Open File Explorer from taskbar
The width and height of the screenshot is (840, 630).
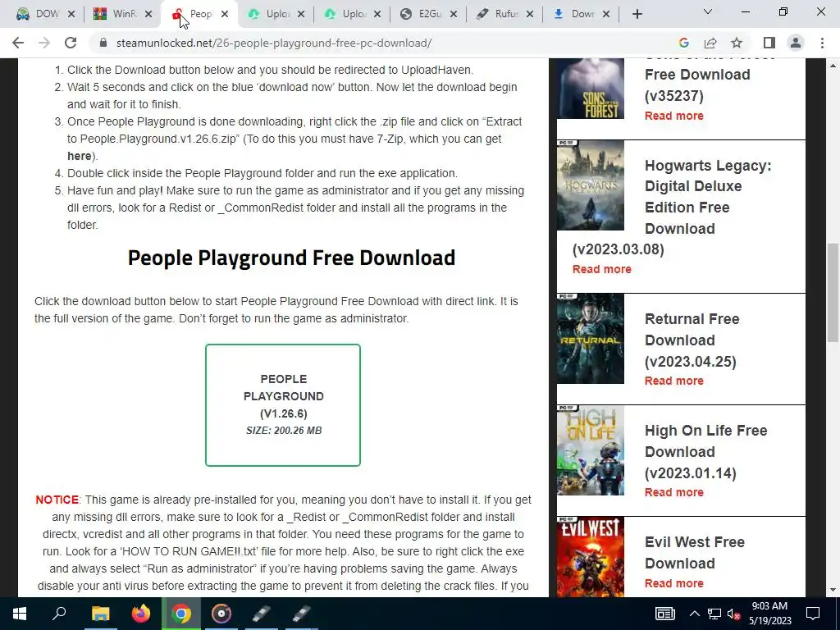click(x=100, y=614)
